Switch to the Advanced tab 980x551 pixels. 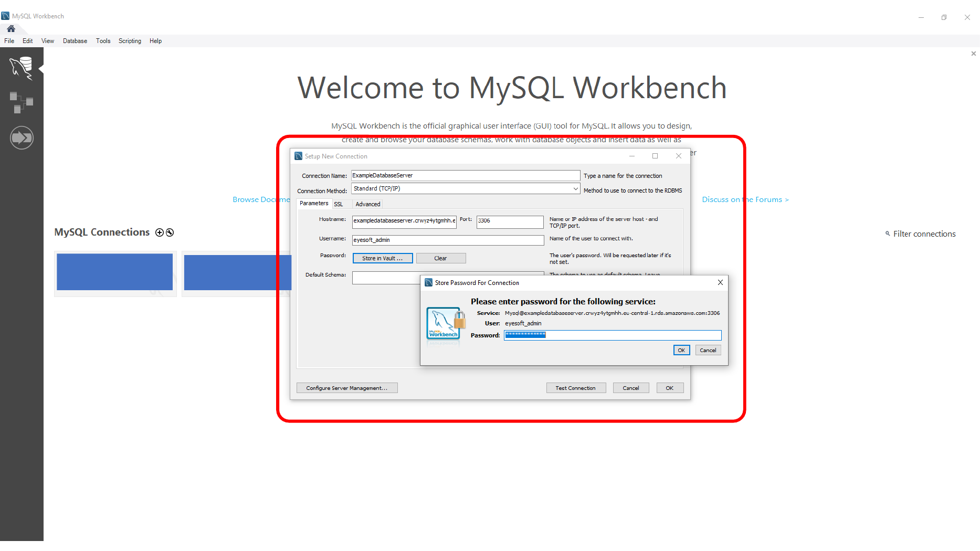tap(367, 204)
